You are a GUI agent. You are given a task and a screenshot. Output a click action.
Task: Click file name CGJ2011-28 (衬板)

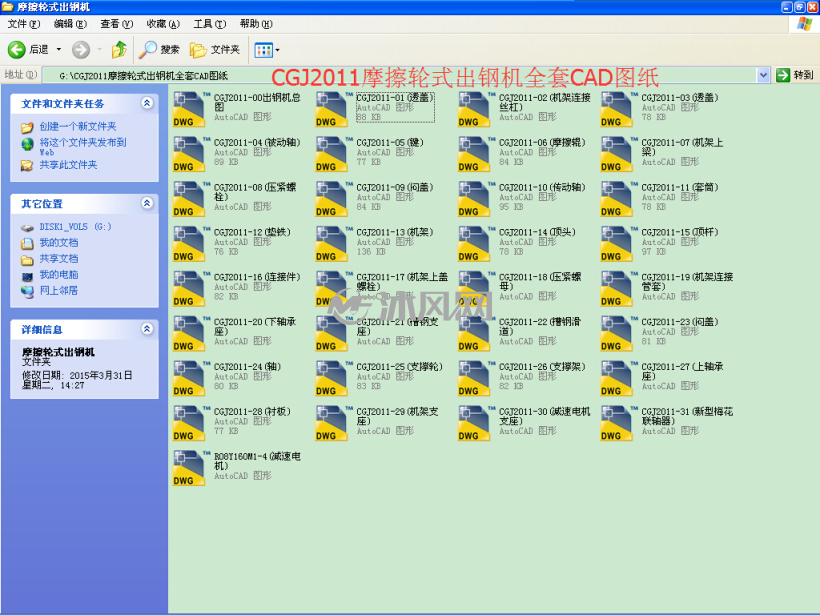click(x=253, y=412)
